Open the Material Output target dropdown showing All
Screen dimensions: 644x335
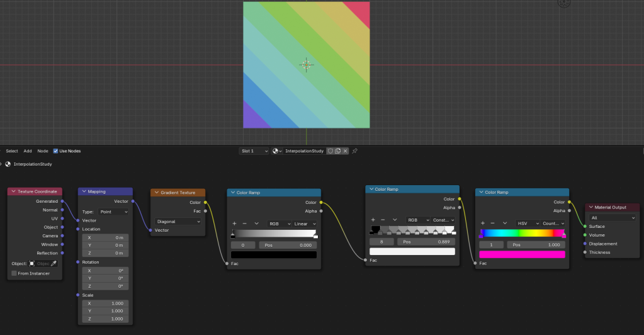coord(612,217)
